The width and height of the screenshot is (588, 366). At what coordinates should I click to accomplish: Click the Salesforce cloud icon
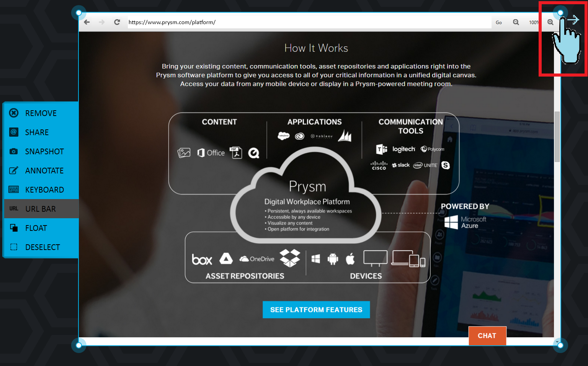(284, 136)
